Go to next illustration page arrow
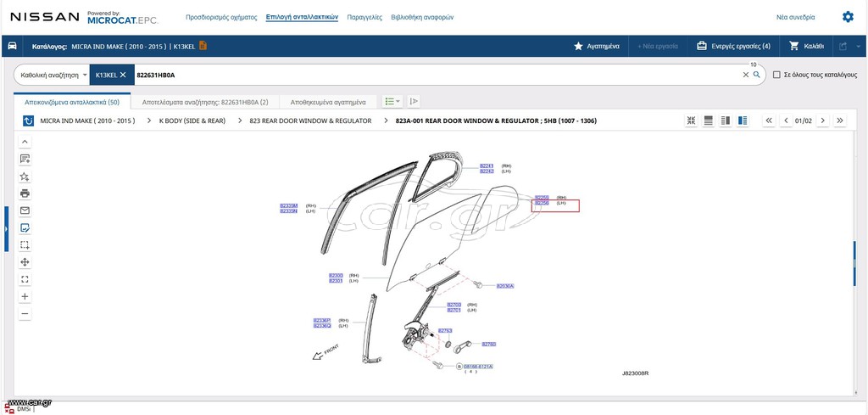 (822, 121)
